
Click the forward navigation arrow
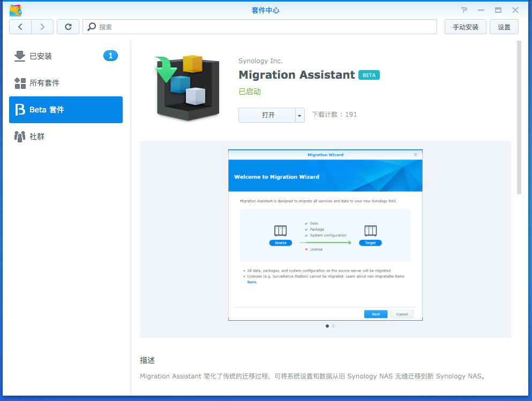pyautogui.click(x=42, y=27)
